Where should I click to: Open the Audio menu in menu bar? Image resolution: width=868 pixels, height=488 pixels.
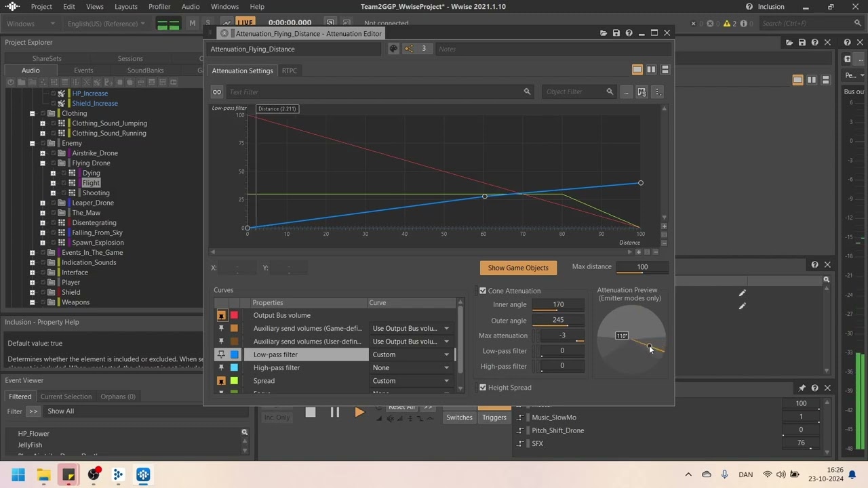click(191, 7)
